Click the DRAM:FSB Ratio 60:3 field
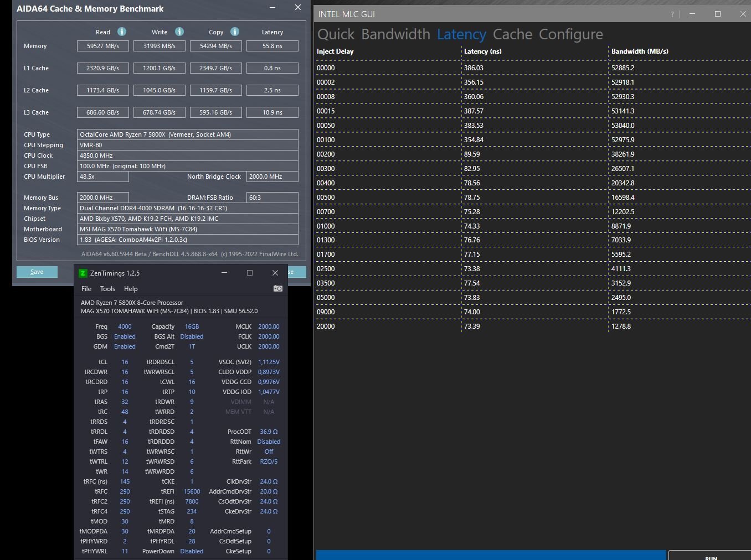This screenshot has width=751, height=560. pyautogui.click(x=272, y=198)
